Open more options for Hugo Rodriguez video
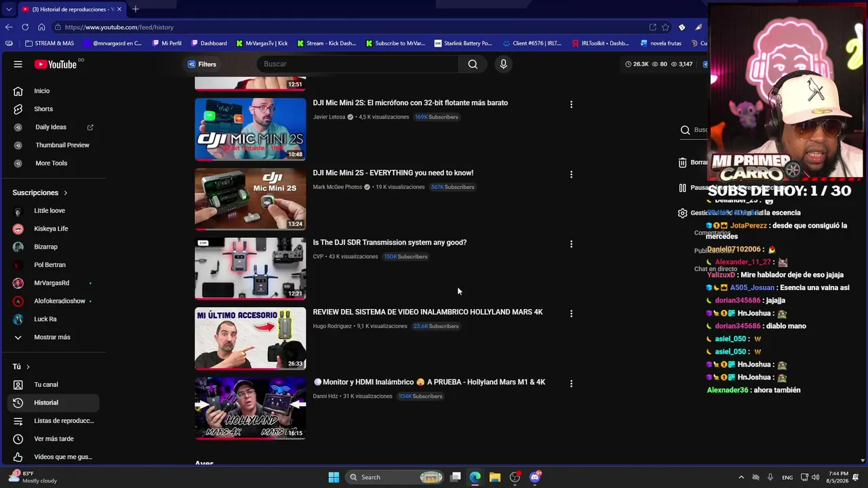 [x=571, y=314]
